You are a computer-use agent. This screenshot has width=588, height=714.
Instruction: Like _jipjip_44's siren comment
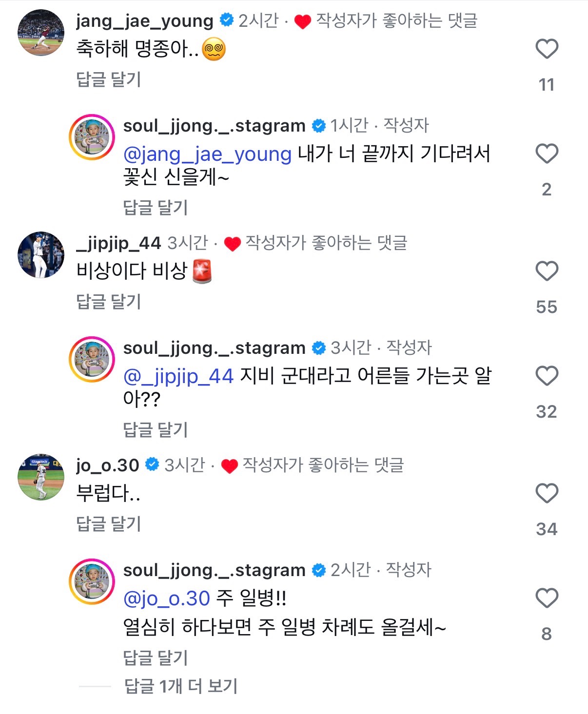click(x=547, y=271)
